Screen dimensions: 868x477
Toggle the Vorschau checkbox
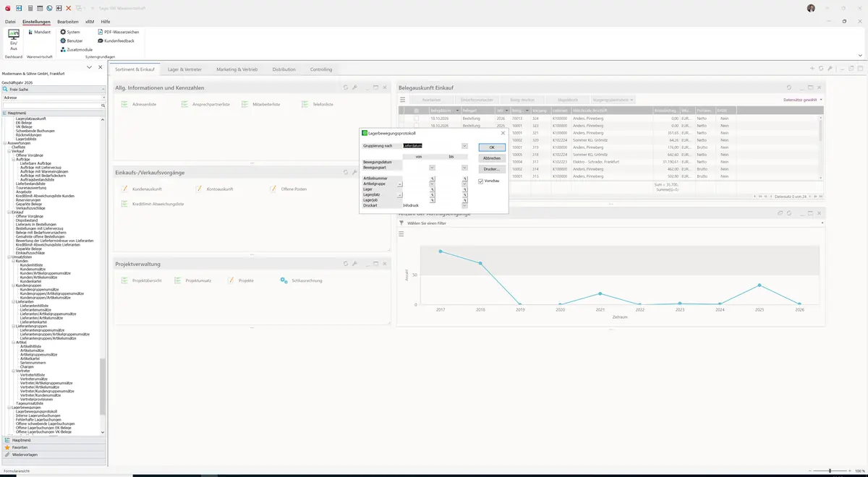click(481, 181)
